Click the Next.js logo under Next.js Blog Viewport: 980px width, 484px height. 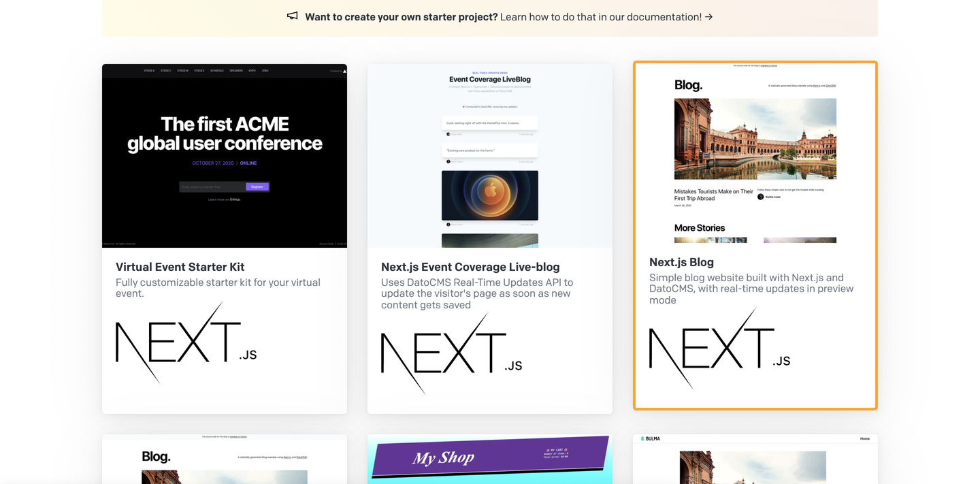pyautogui.click(x=719, y=349)
